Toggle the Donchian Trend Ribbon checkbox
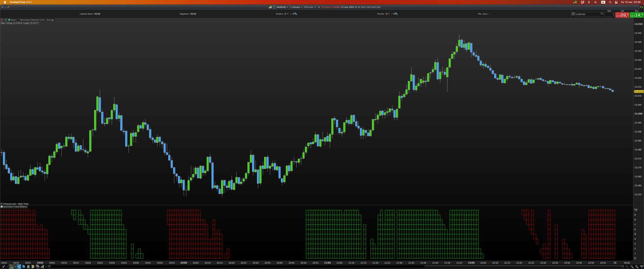 [x=2, y=207]
